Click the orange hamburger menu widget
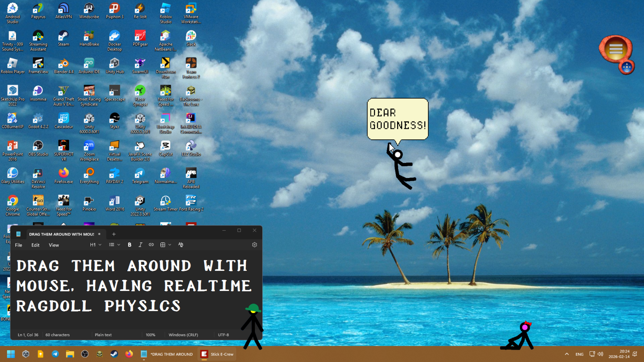 pyautogui.click(x=616, y=49)
